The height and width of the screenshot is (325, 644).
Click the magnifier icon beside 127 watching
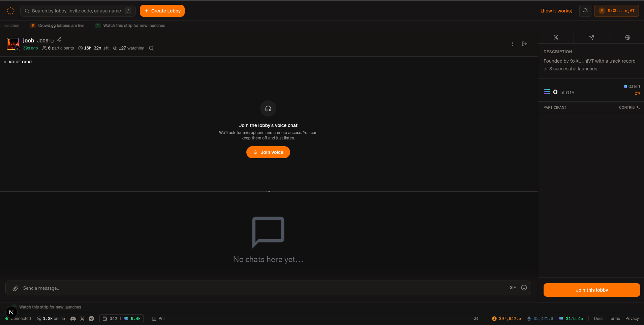[151, 48]
